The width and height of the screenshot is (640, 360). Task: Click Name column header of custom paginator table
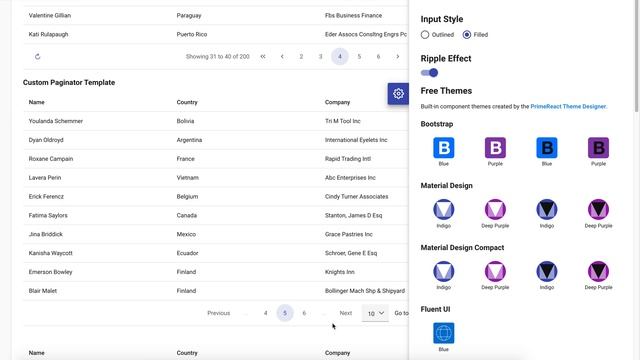coord(37,102)
